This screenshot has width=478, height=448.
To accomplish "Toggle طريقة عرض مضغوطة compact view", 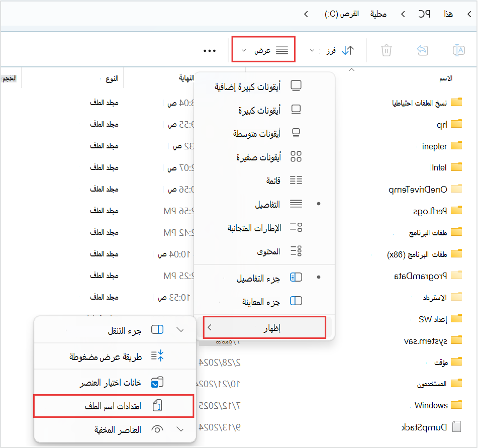I will click(115, 356).
